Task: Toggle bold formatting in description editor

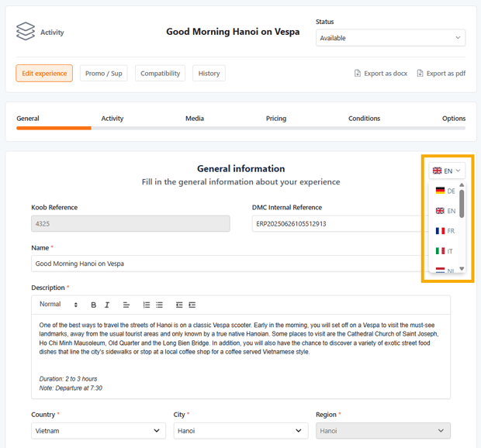Action: click(94, 305)
